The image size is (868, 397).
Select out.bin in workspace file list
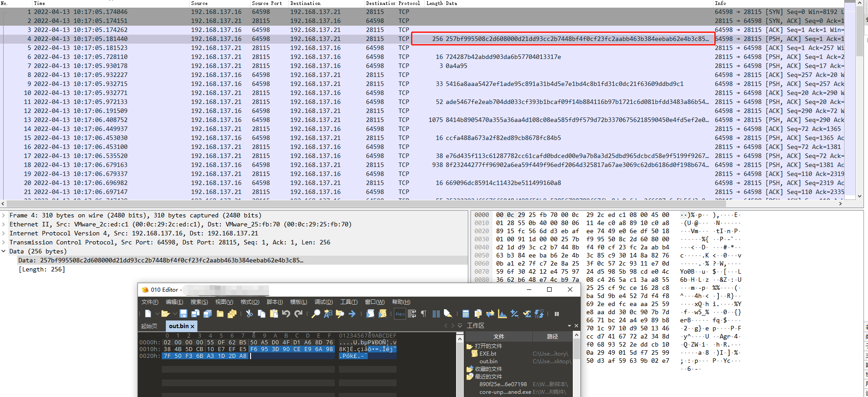click(489, 361)
